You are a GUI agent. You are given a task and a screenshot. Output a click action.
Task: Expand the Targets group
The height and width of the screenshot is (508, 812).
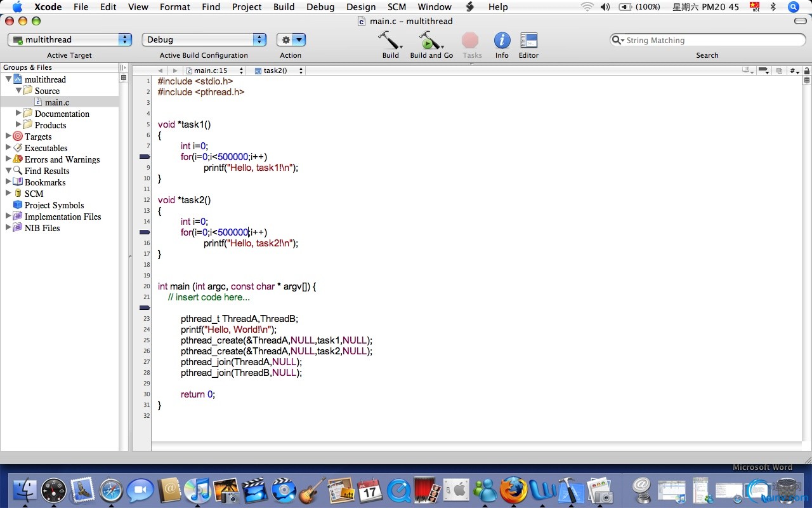pyautogui.click(x=8, y=137)
